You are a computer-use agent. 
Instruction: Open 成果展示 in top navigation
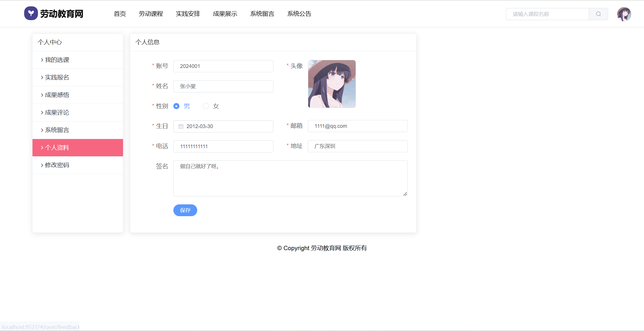coord(225,14)
